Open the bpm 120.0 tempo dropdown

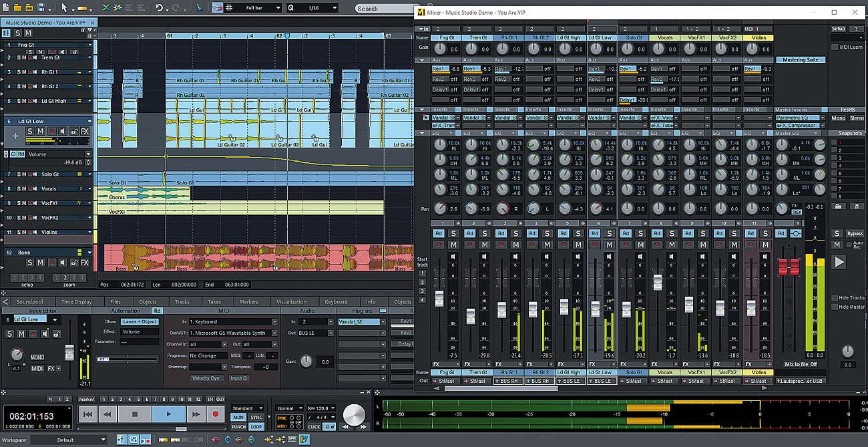[x=321, y=408]
